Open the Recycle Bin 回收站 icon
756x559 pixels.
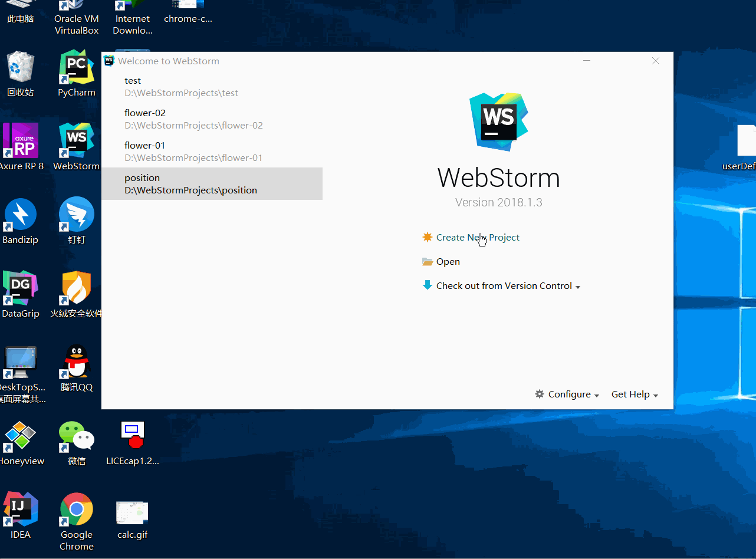[x=21, y=73]
